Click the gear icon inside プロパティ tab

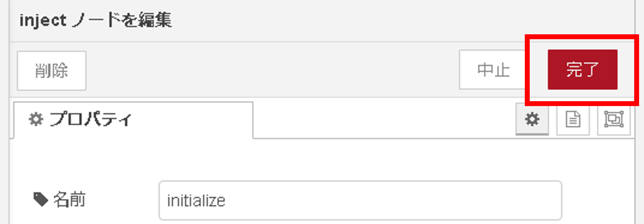tap(36, 119)
